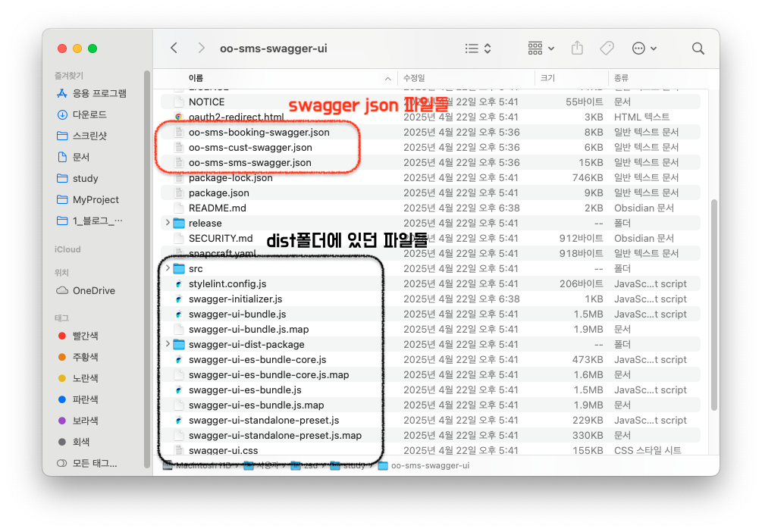The image size is (762, 532).
Task: Filter by the 회색 gray tag
Action: [x=74, y=442]
